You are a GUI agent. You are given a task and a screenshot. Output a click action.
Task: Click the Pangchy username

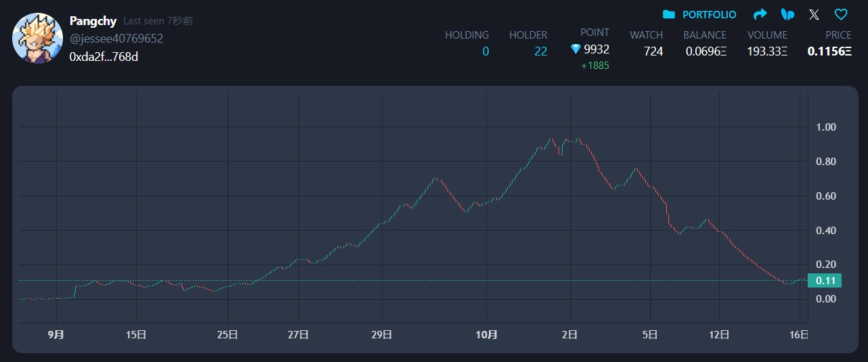coord(93,21)
